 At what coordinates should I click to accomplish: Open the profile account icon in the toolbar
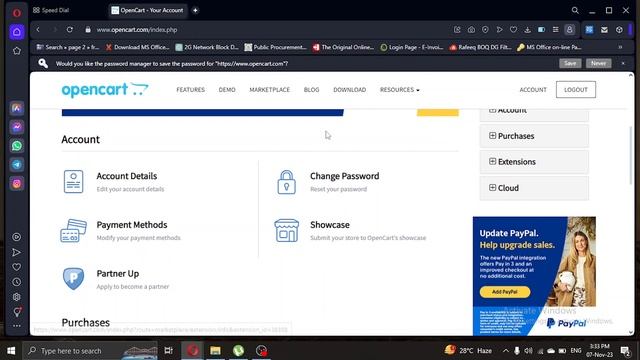pyautogui.click(x=569, y=29)
